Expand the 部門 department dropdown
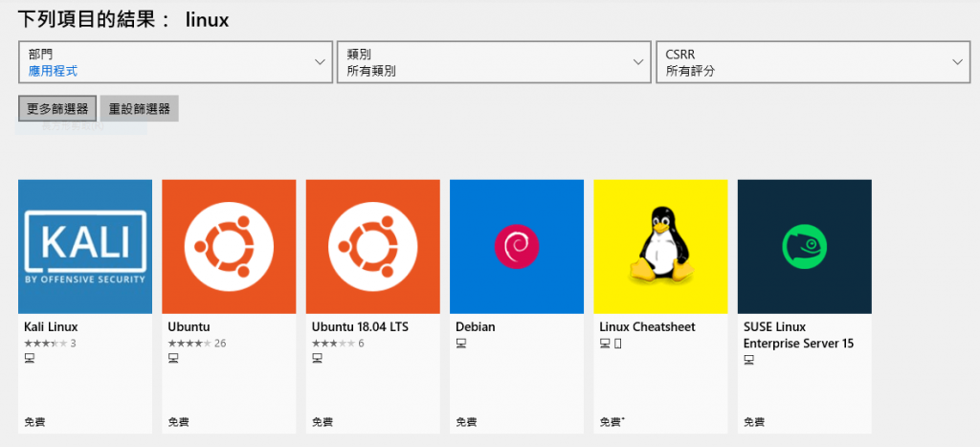Screen dimensions: 980x447 tap(176, 62)
